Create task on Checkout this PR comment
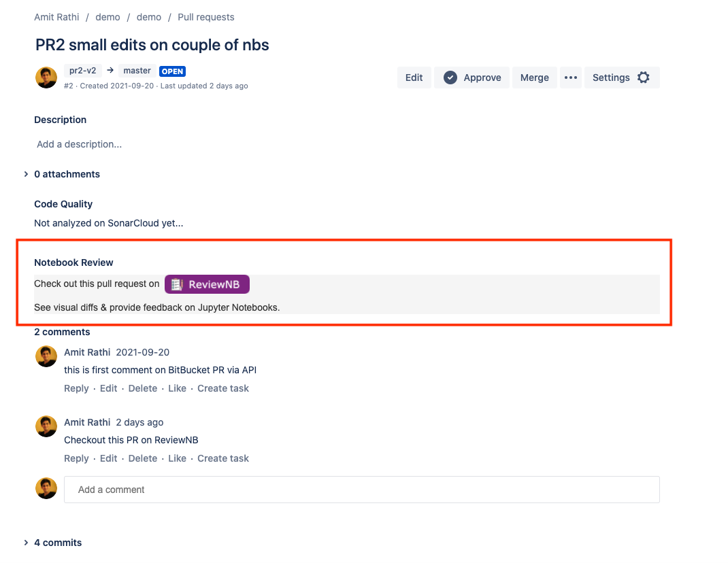Image resolution: width=728 pixels, height=563 pixels. (x=223, y=458)
